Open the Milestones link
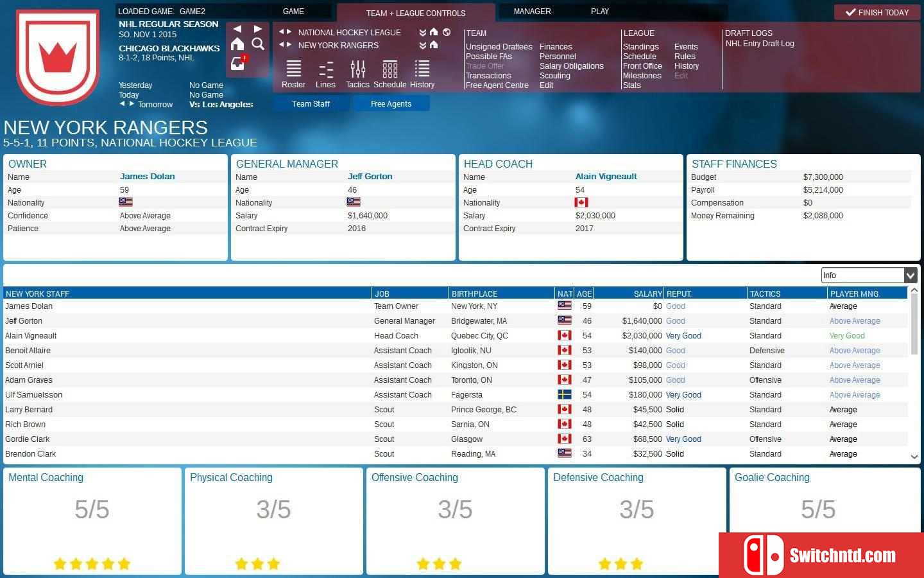This screenshot has height=578, width=924. pyautogui.click(x=642, y=76)
